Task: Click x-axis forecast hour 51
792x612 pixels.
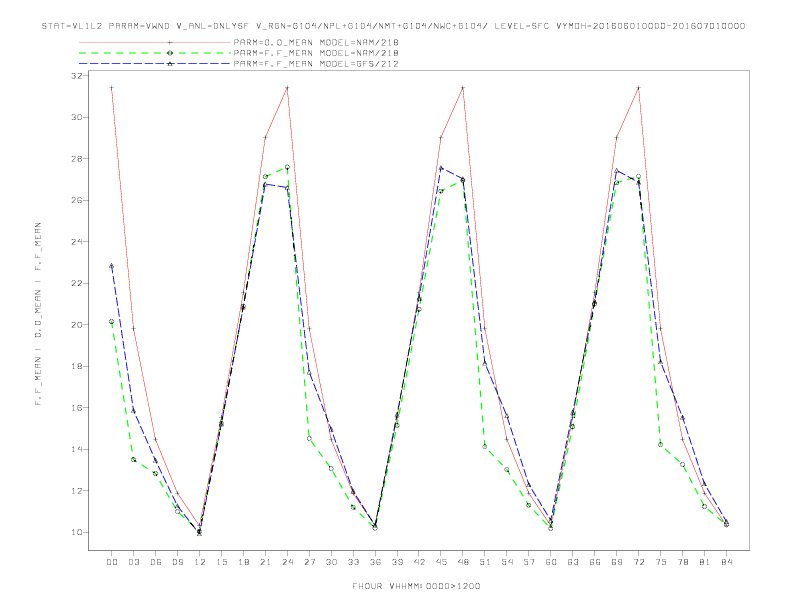Action: 485,562
